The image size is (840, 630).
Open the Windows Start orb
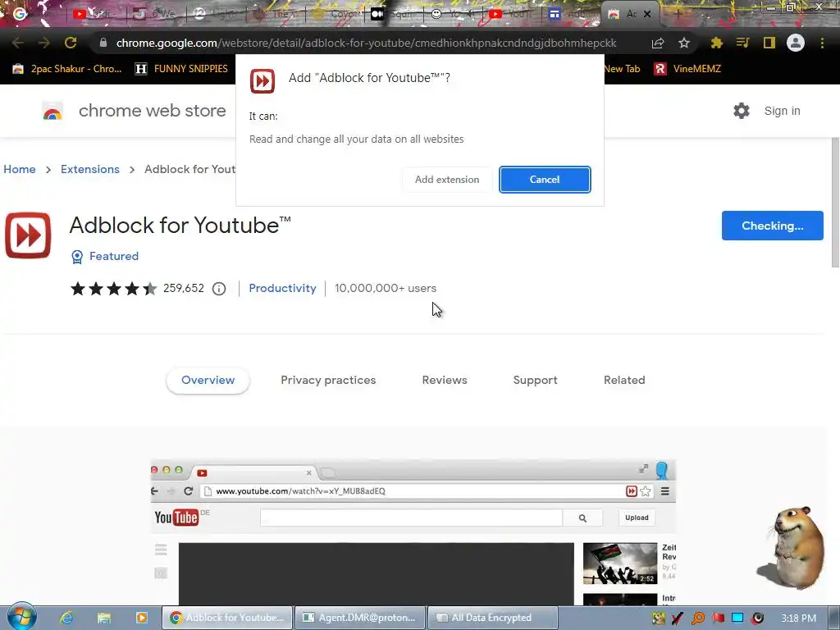click(x=21, y=617)
